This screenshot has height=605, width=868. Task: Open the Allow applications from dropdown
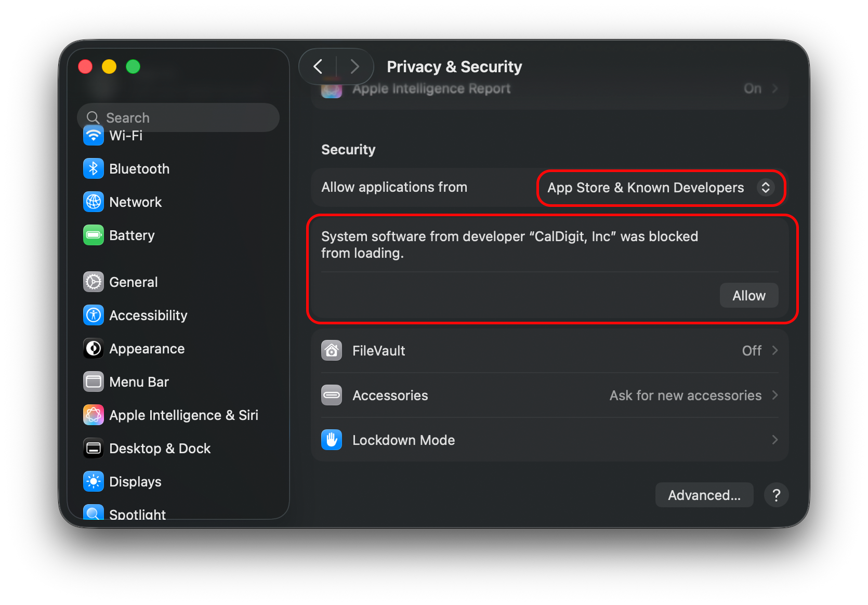point(660,188)
